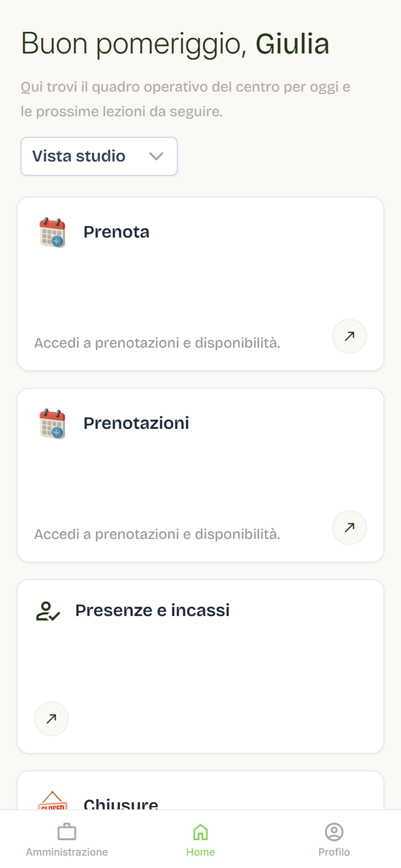Select the Home tab label
This screenshot has height=868, width=401.
coord(200,852)
